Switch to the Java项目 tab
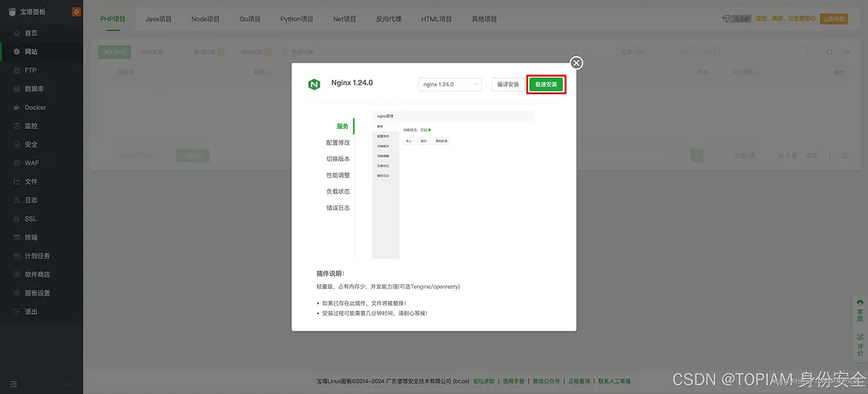Image resolution: width=868 pixels, height=394 pixels. tap(158, 19)
